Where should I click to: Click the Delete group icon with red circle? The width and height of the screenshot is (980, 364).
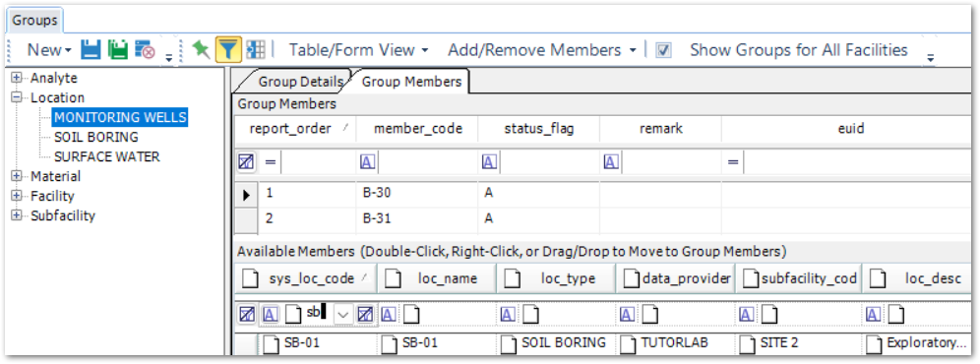[x=145, y=50]
